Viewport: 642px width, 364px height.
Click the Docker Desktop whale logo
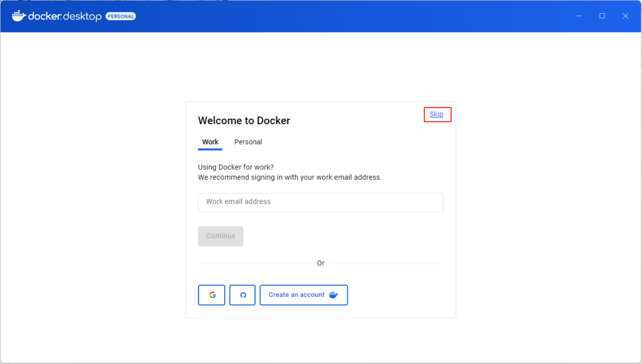coord(19,16)
